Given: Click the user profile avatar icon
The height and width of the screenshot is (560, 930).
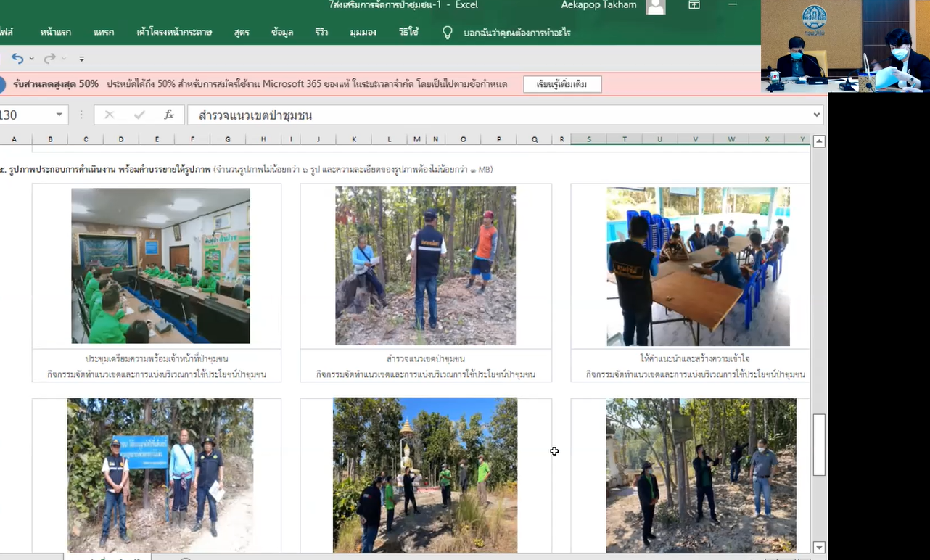Looking at the screenshot, I should pyautogui.click(x=656, y=6).
